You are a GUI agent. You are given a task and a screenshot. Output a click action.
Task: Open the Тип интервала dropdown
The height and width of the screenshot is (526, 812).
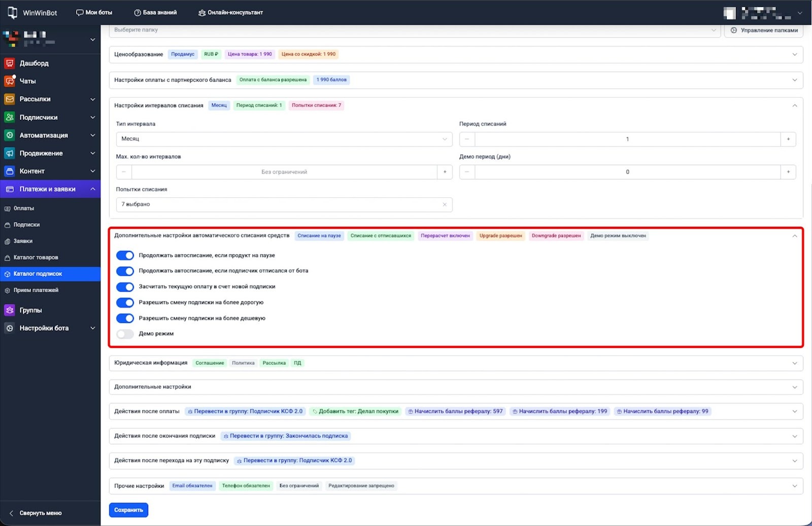pos(284,139)
